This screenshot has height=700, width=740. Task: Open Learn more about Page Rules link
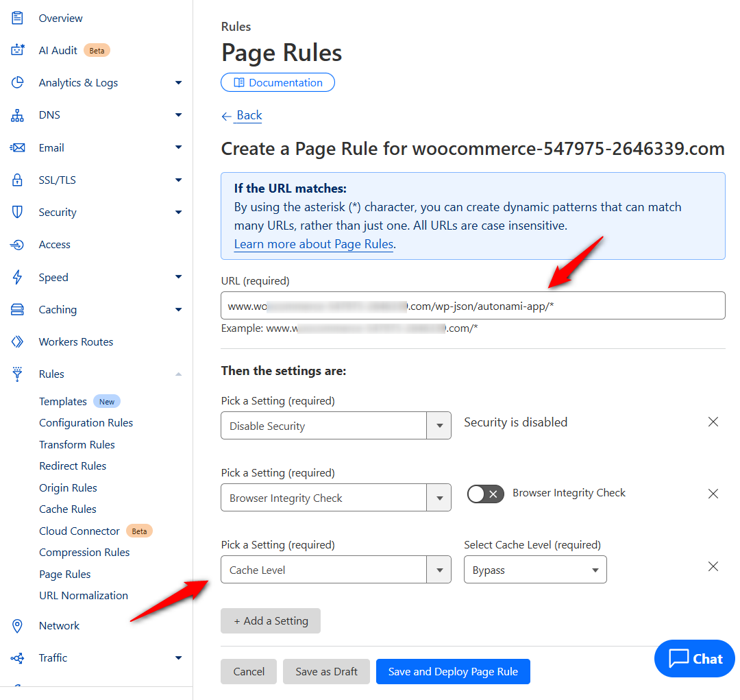pos(314,244)
